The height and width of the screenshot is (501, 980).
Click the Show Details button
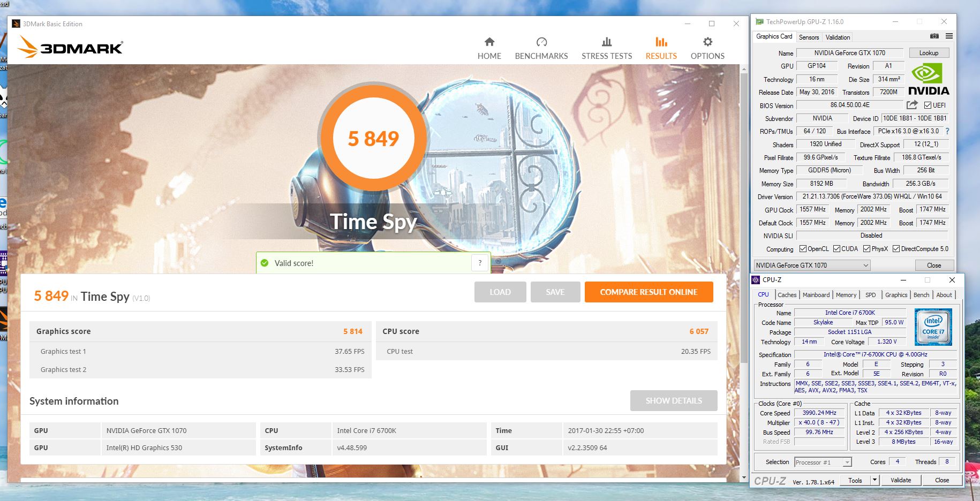coord(674,401)
